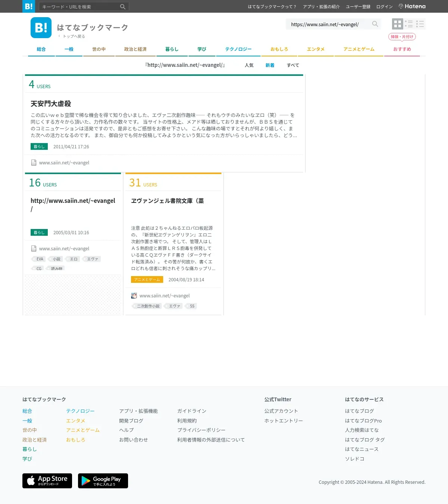448x504 pixels.
Task: Open the Google Play download badge
Action: (x=103, y=481)
